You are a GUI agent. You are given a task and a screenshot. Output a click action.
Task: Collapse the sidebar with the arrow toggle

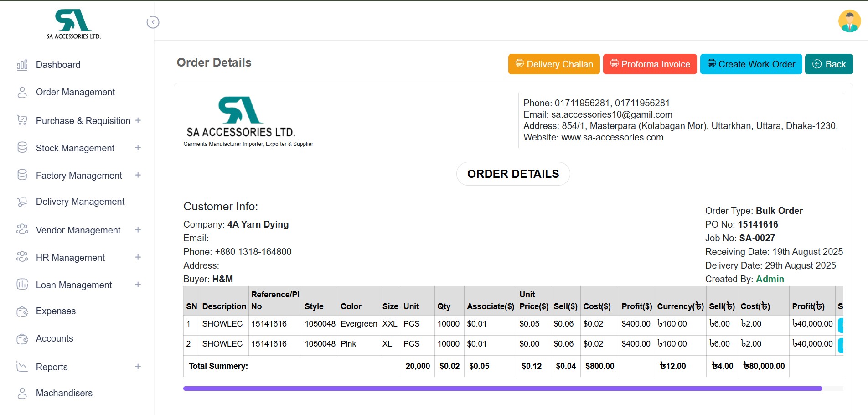point(153,22)
